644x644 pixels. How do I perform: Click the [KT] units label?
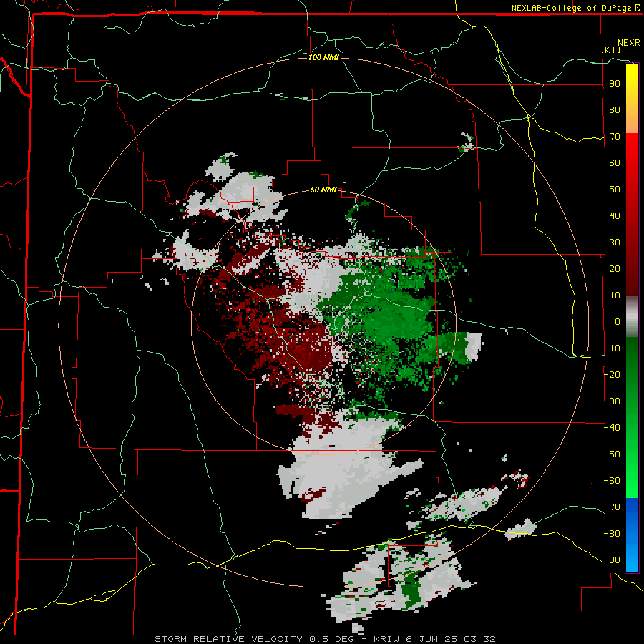click(611, 49)
